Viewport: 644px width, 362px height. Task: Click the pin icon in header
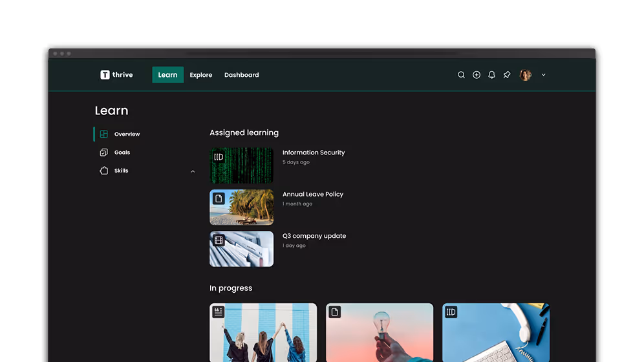pos(507,75)
